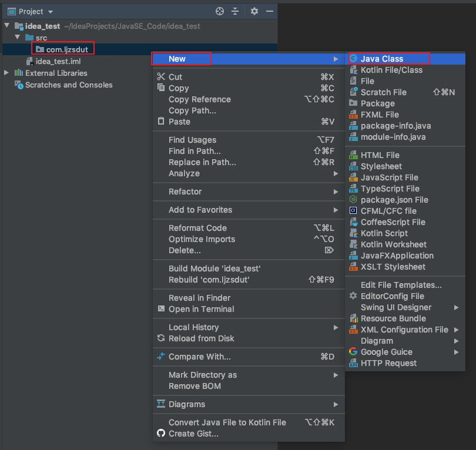Choose Remove BOM

pos(249,386)
